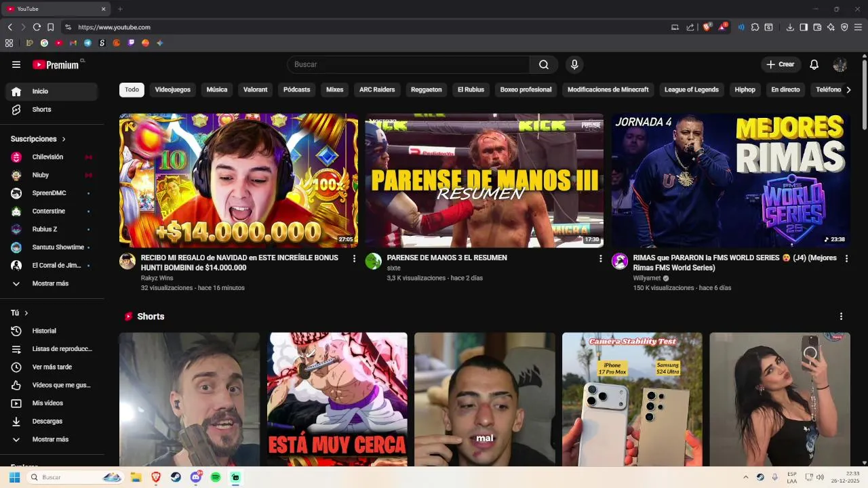The image size is (868, 488).
Task: Go to Inicio in sidebar
Action: (x=52, y=91)
